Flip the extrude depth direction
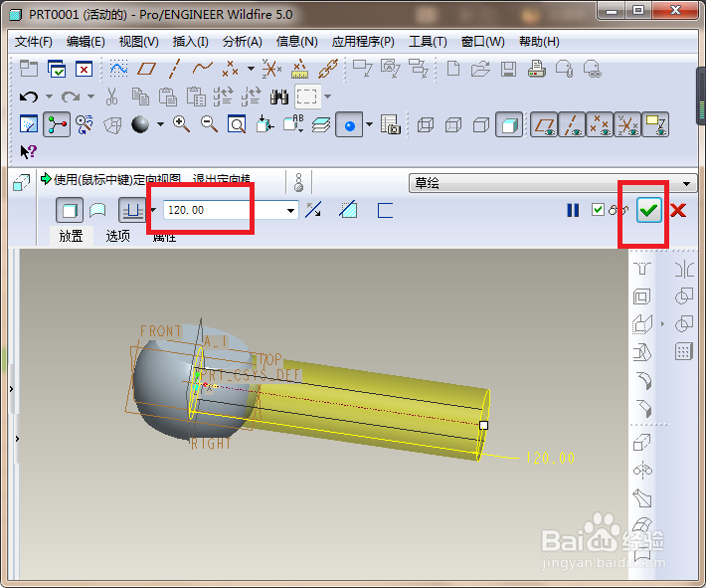This screenshot has height=588, width=706. tap(313, 210)
